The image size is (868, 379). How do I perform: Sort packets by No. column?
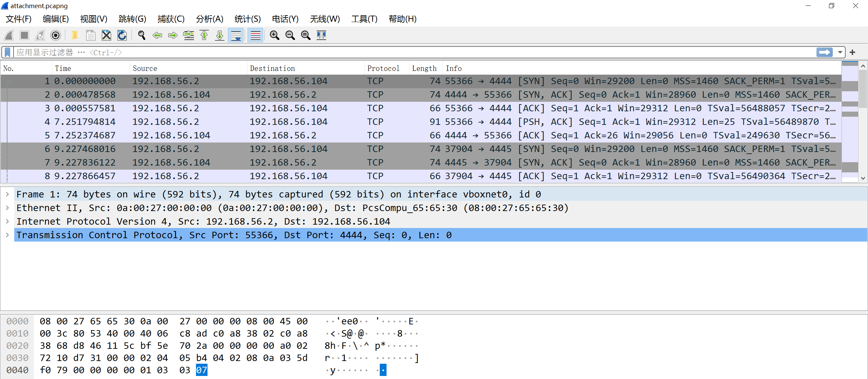tap(26, 68)
